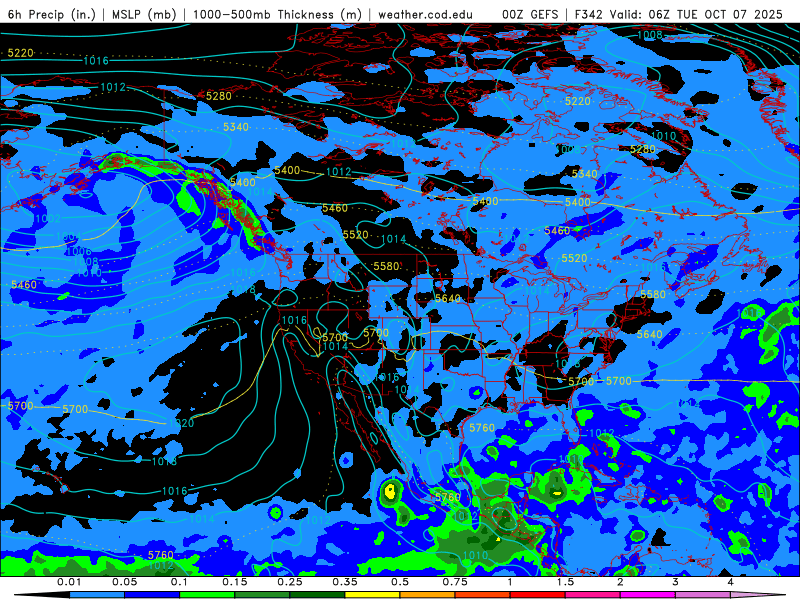This screenshot has width=800, height=600.
Task: Click the 0.25 legend value
Action: click(290, 582)
